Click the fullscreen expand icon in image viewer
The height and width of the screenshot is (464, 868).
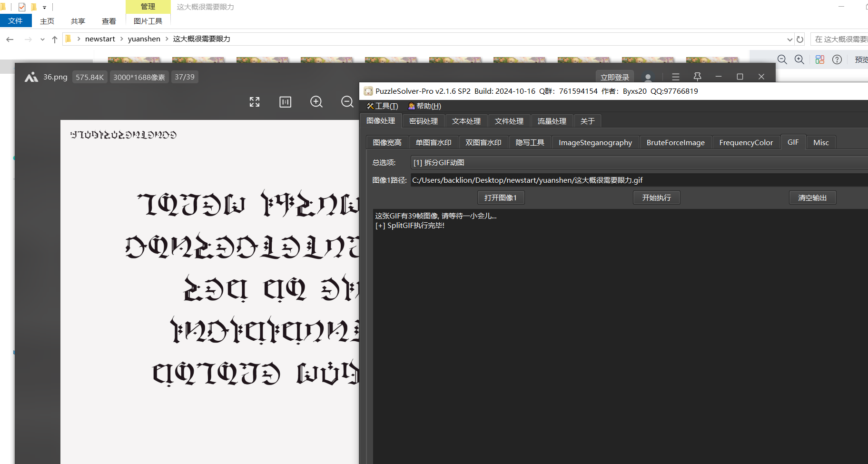coord(255,102)
